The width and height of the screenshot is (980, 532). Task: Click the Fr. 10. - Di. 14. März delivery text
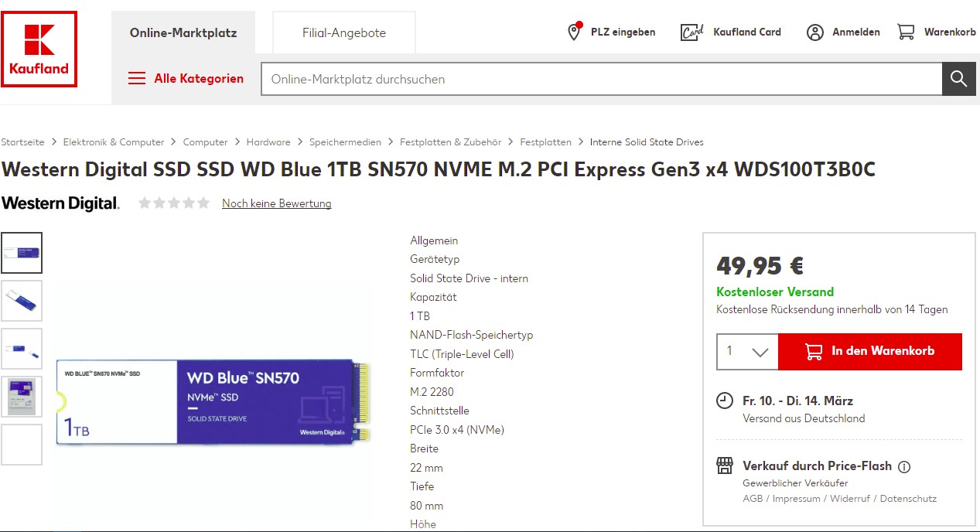pyautogui.click(x=797, y=401)
